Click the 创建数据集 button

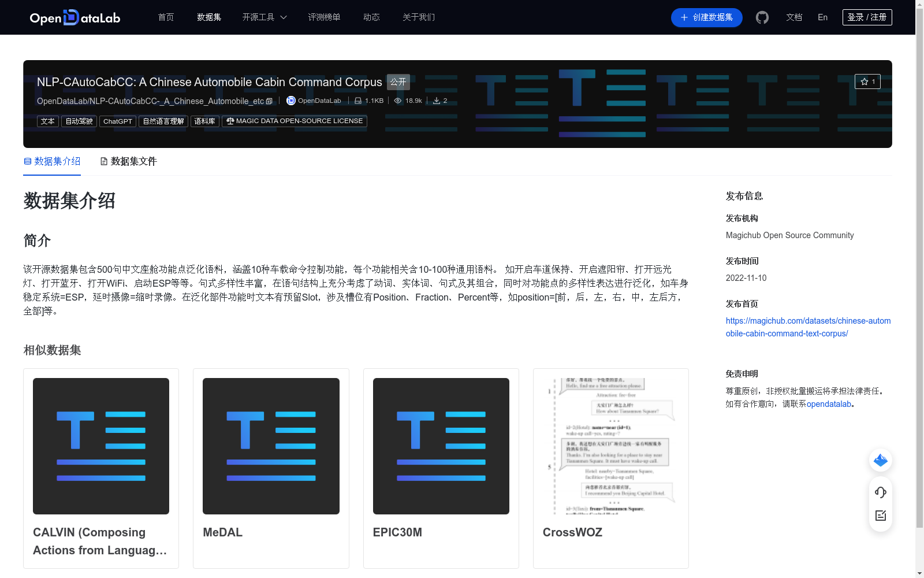point(707,17)
